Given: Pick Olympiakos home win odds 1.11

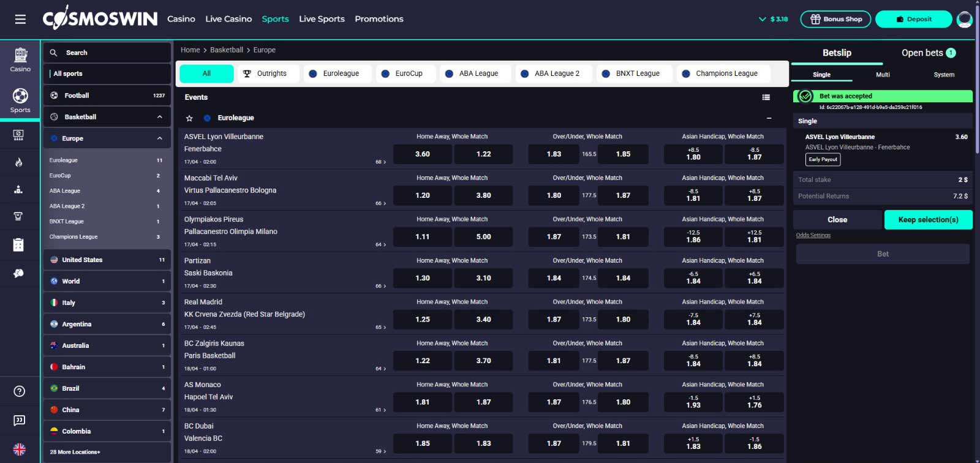Looking at the screenshot, I should [423, 237].
